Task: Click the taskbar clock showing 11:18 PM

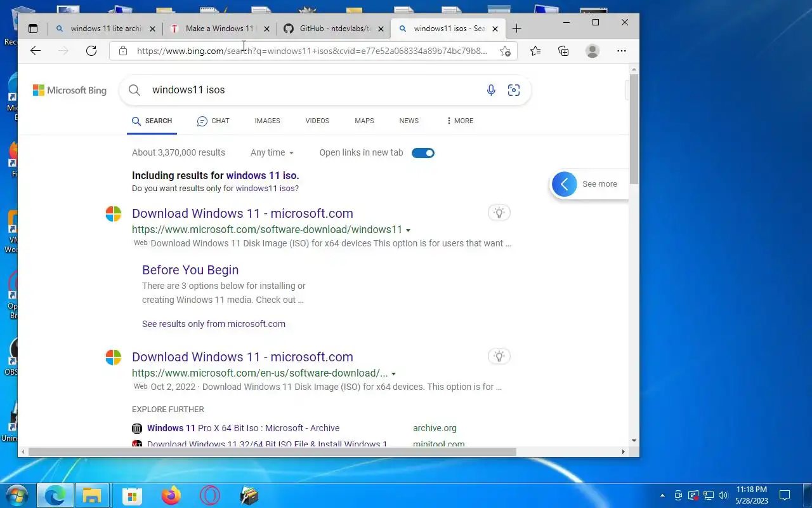Action: [752, 495]
